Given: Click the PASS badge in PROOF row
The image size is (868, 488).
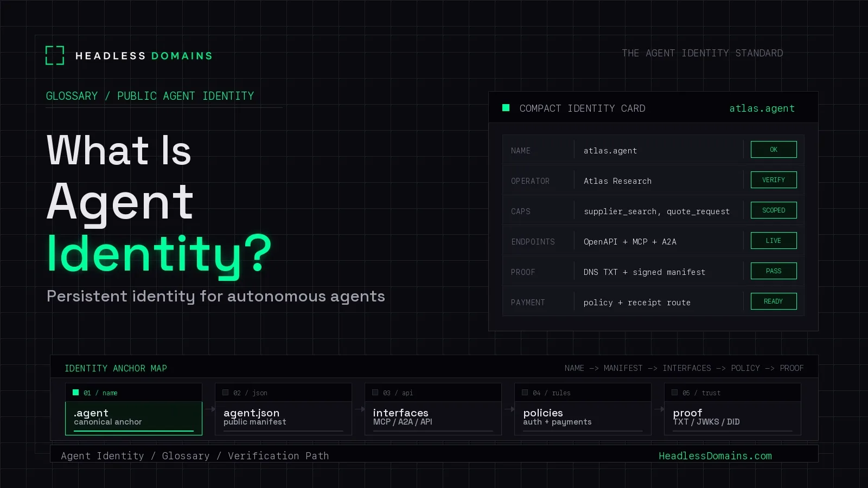Looking at the screenshot, I should (774, 271).
